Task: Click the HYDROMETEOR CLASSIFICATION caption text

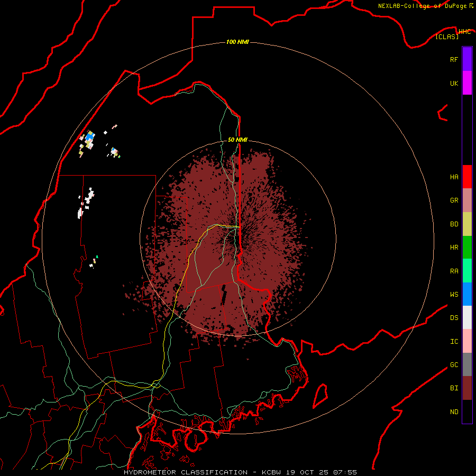Action: (x=186, y=472)
